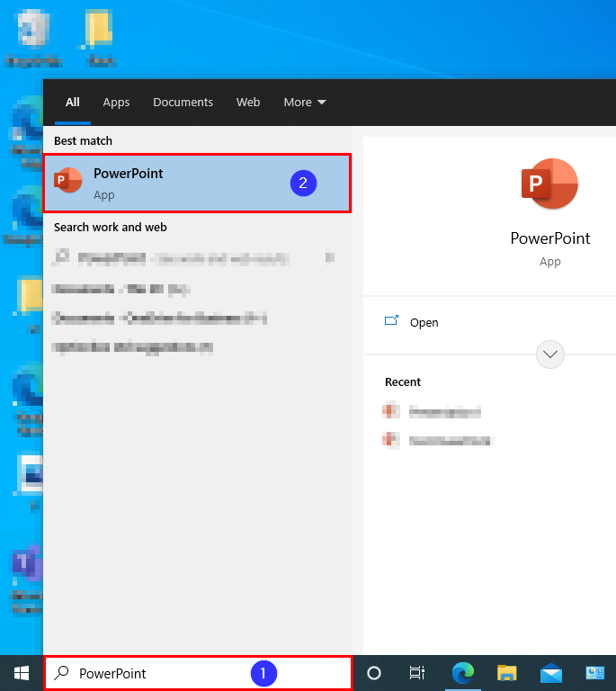Click the large PowerPoint logo in preview pane
This screenshot has height=691, width=616.
(x=549, y=184)
